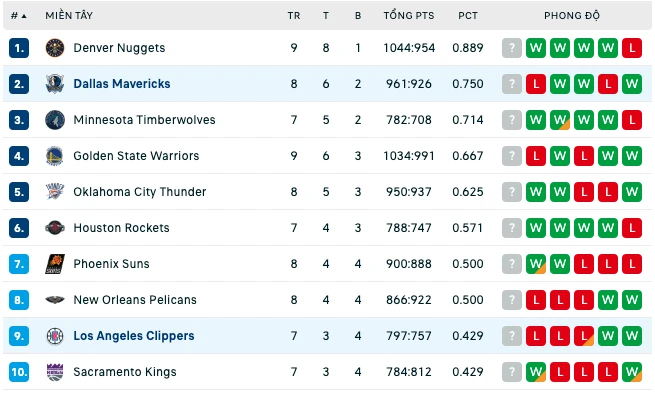The width and height of the screenshot is (655, 393).
Task: Click the Dallas Mavericks team logo
Action: coord(55,84)
